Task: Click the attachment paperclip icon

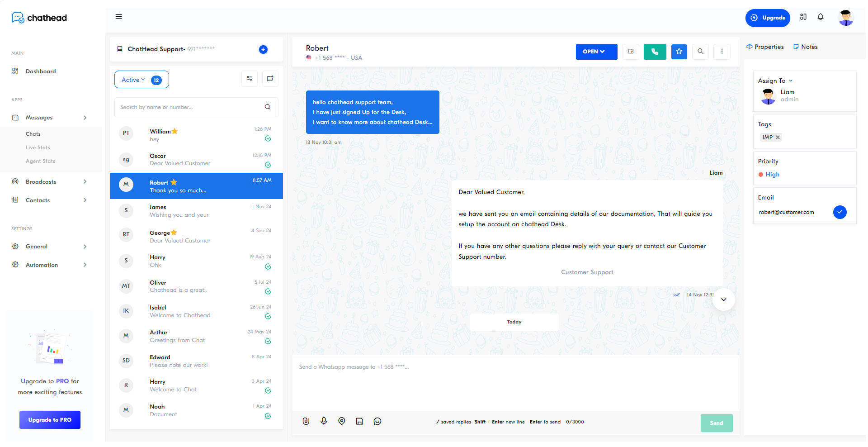Action: 306,421
